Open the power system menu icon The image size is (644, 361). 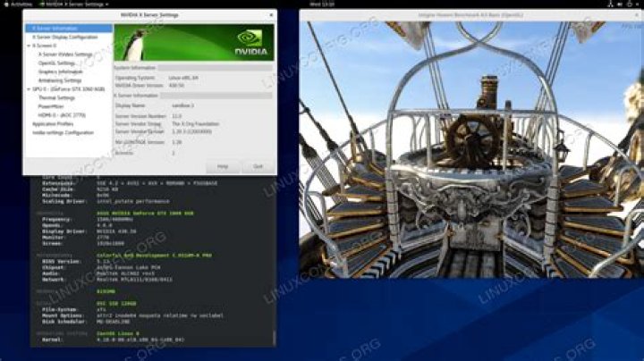click(629, 4)
